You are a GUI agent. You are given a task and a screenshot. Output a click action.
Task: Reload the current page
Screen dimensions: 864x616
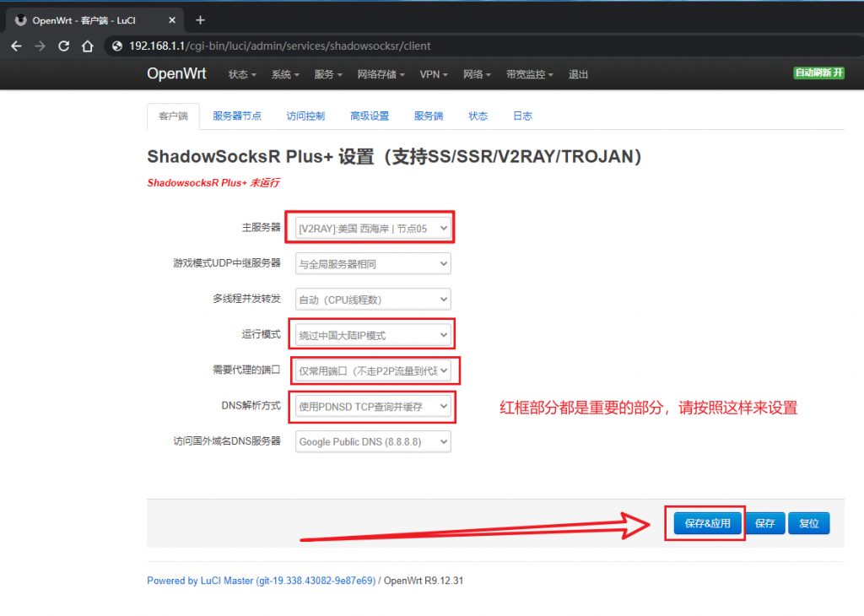click(x=64, y=46)
